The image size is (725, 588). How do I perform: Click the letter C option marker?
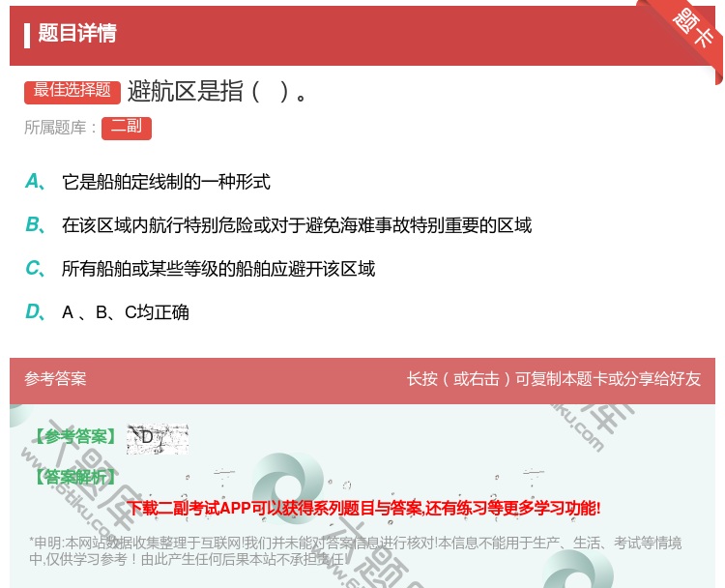tap(35, 268)
